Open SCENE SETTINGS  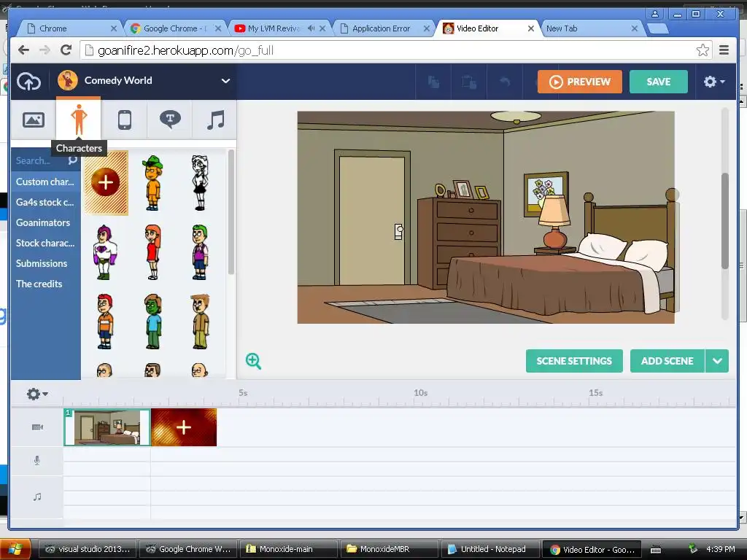pyautogui.click(x=574, y=361)
